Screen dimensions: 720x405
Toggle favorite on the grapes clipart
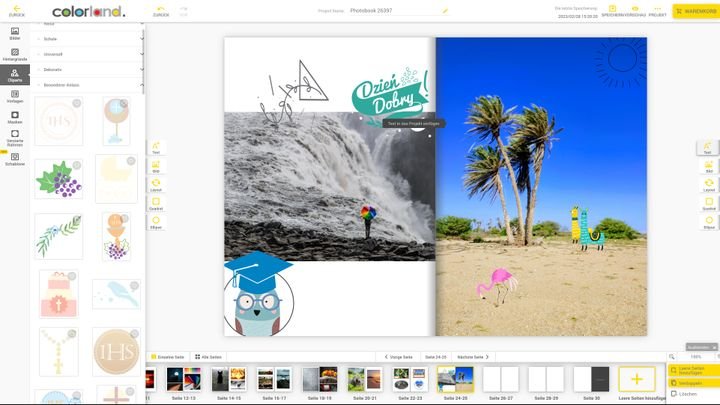click(76, 164)
